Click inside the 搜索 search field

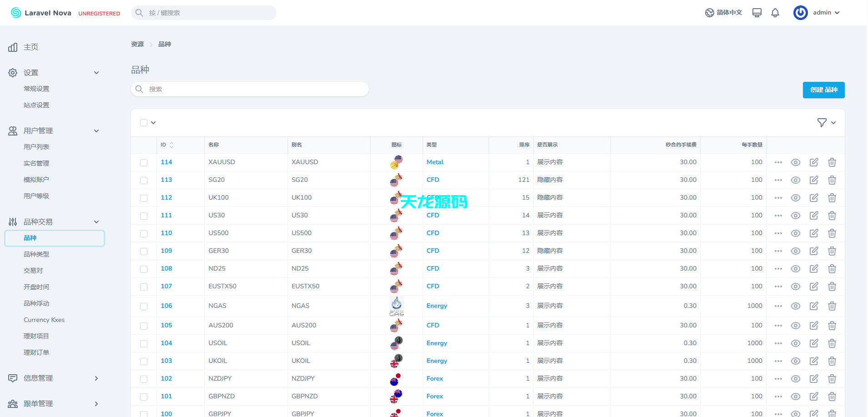(249, 89)
